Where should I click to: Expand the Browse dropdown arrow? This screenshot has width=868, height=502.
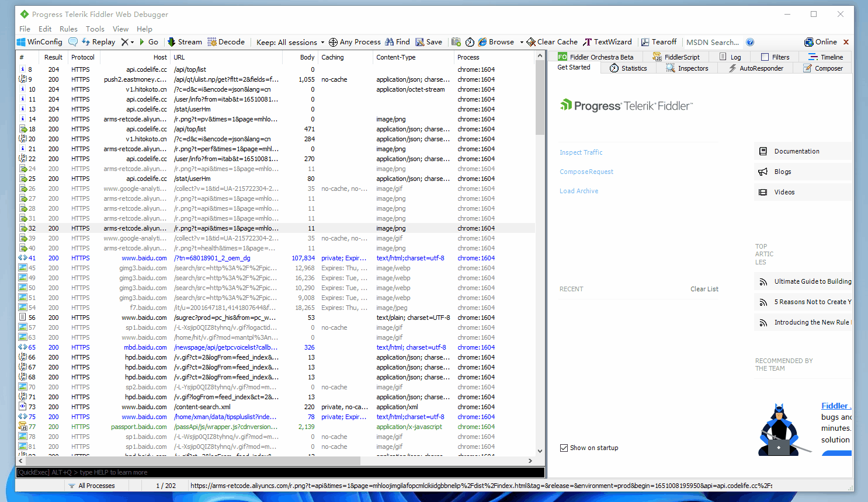click(x=522, y=42)
